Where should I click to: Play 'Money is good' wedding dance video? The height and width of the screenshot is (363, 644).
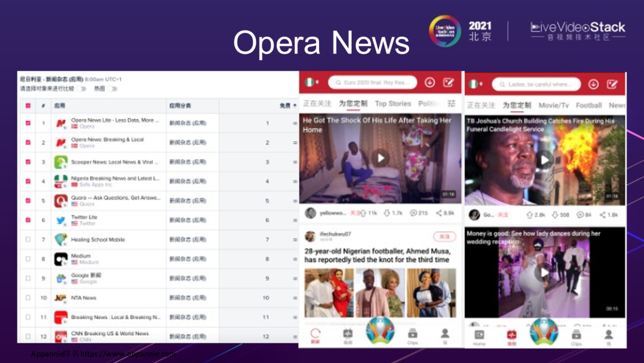(544, 272)
